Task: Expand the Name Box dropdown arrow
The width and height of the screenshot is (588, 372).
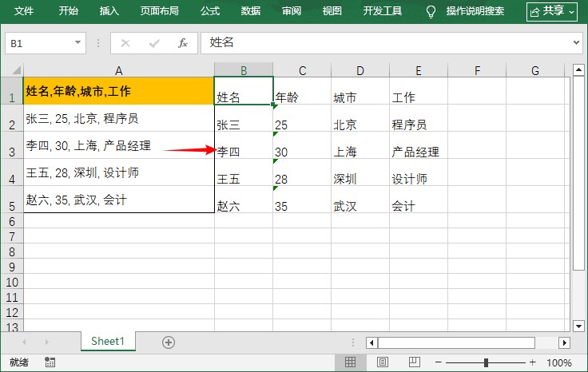Action: (x=77, y=42)
